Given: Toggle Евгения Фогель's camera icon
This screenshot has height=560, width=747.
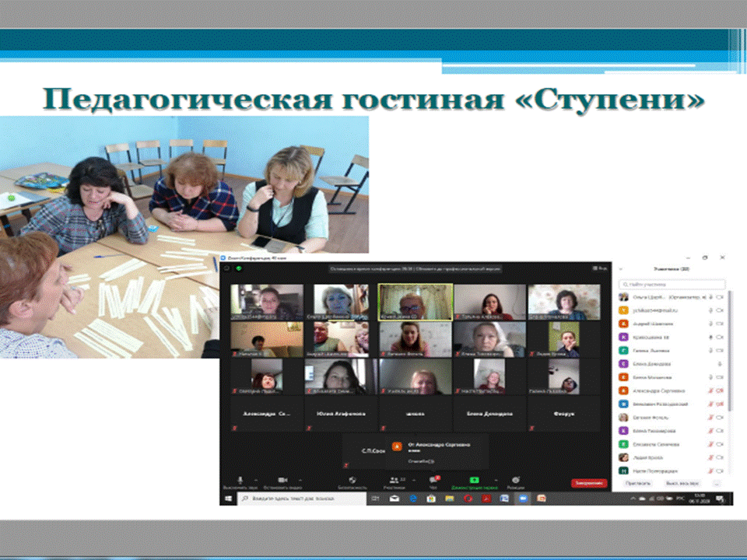Looking at the screenshot, I should coord(720,418).
